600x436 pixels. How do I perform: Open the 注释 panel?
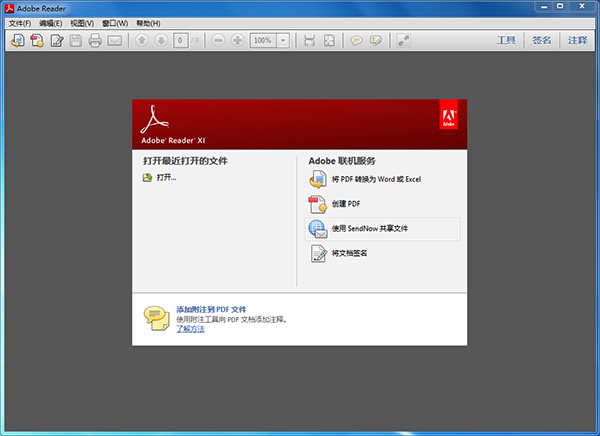coord(577,41)
